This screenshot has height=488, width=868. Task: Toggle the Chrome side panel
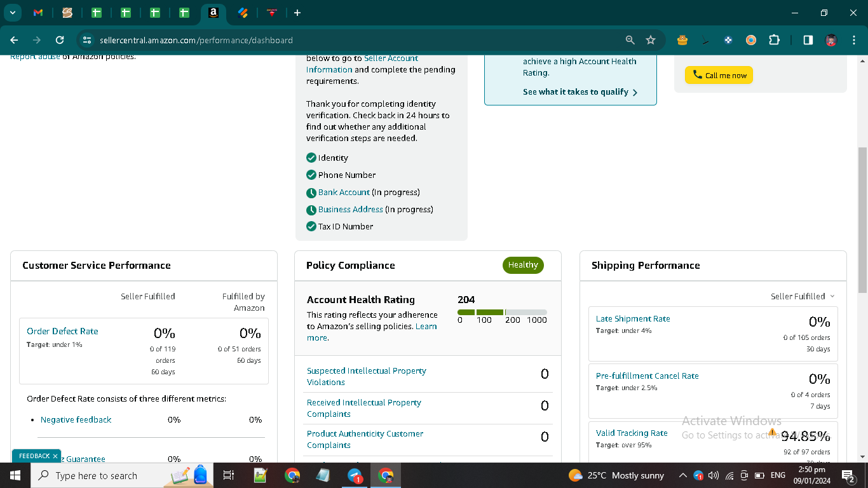point(808,40)
